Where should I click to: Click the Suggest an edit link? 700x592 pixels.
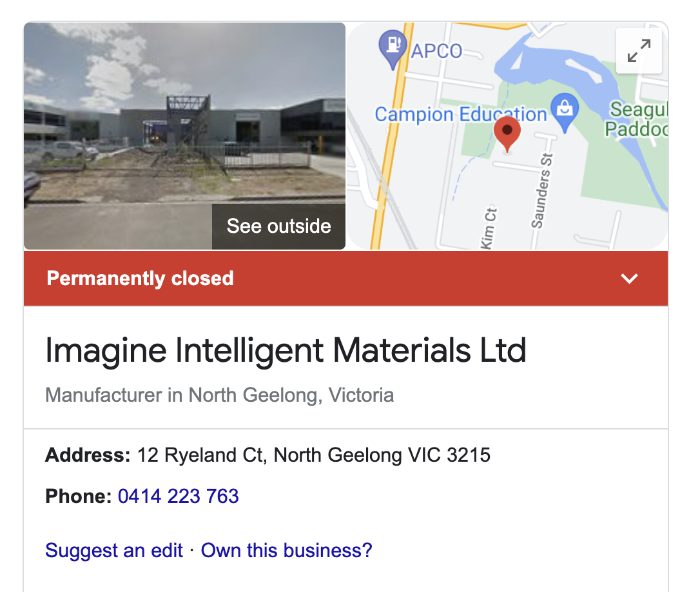point(114,551)
